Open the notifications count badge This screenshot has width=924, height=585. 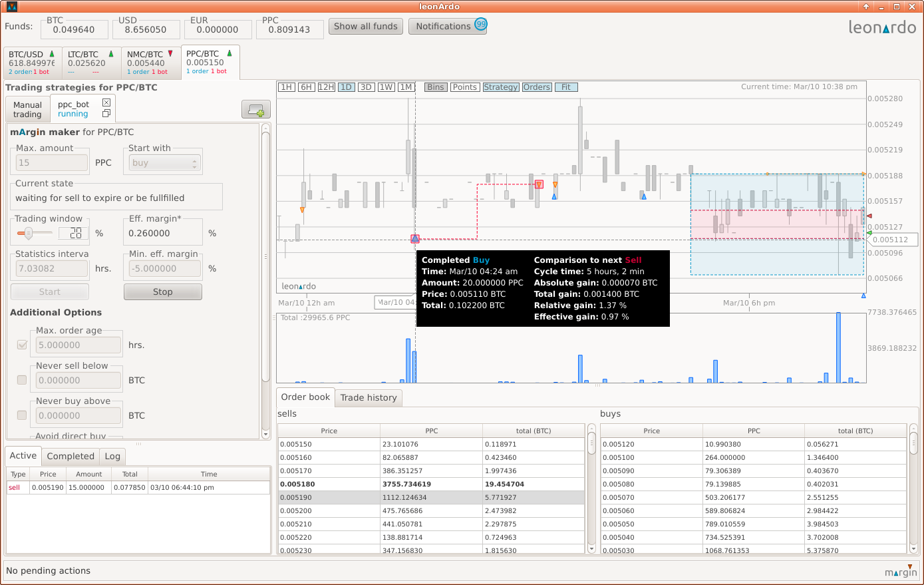[481, 24]
